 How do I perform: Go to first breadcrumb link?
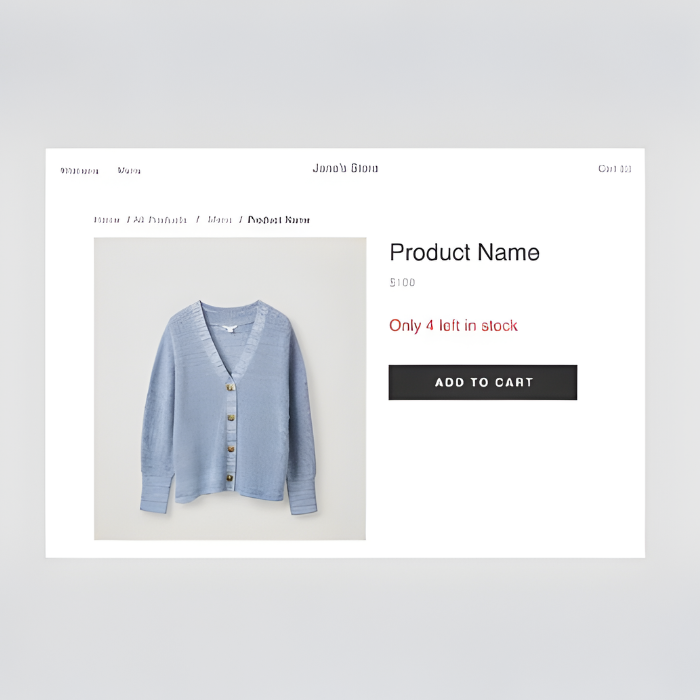107,220
